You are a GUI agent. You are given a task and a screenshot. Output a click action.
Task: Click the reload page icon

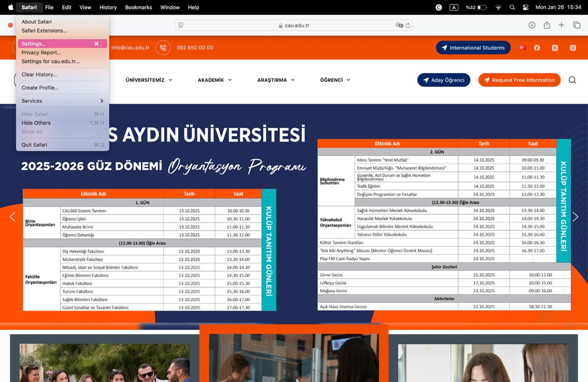407,26
